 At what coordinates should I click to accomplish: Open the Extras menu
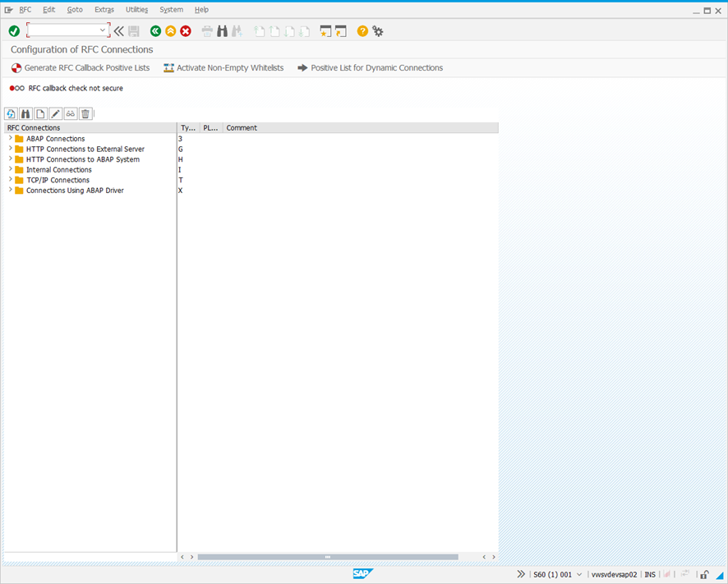coord(104,9)
